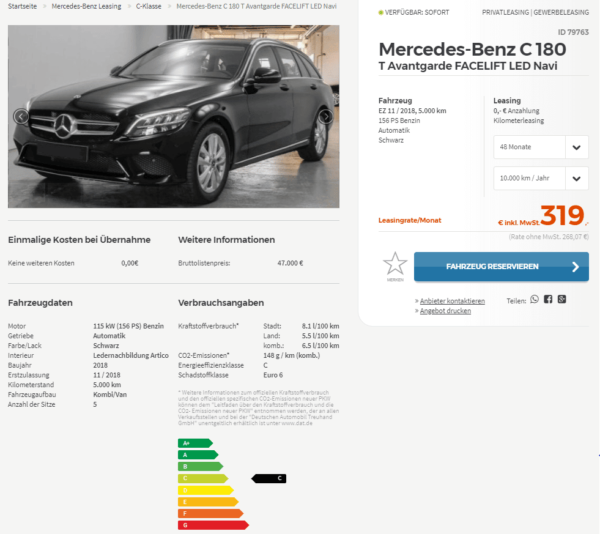
Task: Click the yellow D efficiency bar
Action: (205, 490)
